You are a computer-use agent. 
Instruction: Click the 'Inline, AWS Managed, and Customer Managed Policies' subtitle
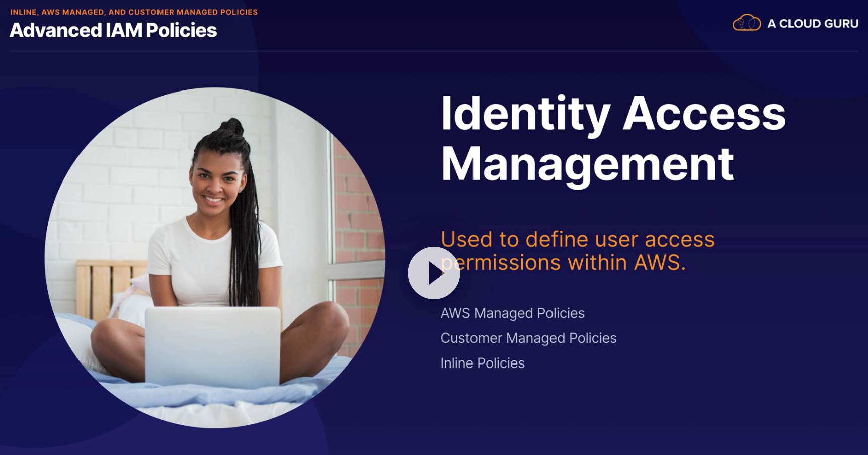[134, 12]
